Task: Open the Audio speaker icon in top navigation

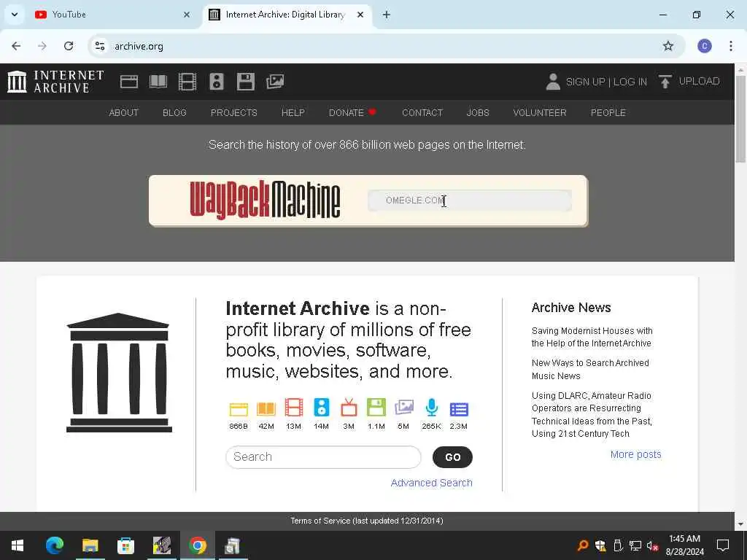Action: [216, 82]
